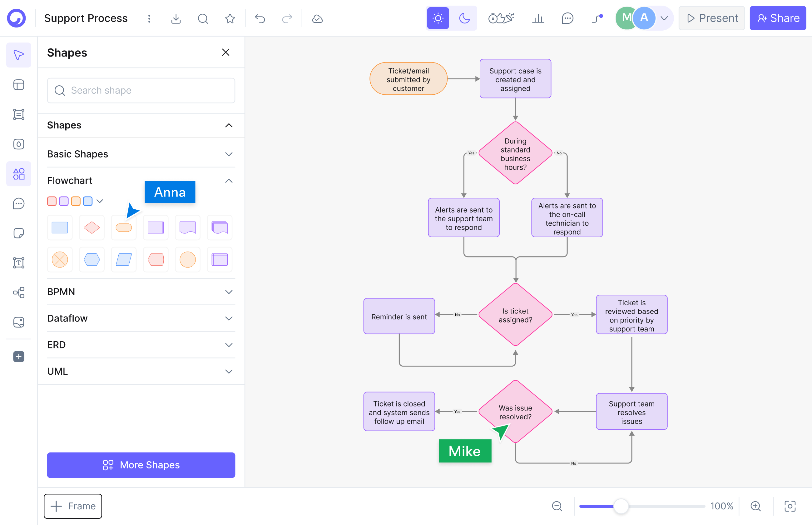Select the orange crossed circle shape
Image resolution: width=812 pixels, height=525 pixels.
click(60, 259)
